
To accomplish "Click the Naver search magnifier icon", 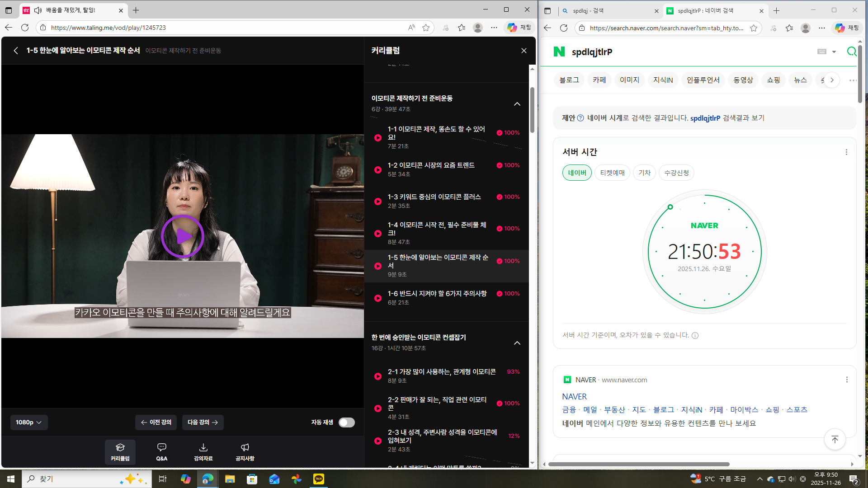I will [x=851, y=52].
